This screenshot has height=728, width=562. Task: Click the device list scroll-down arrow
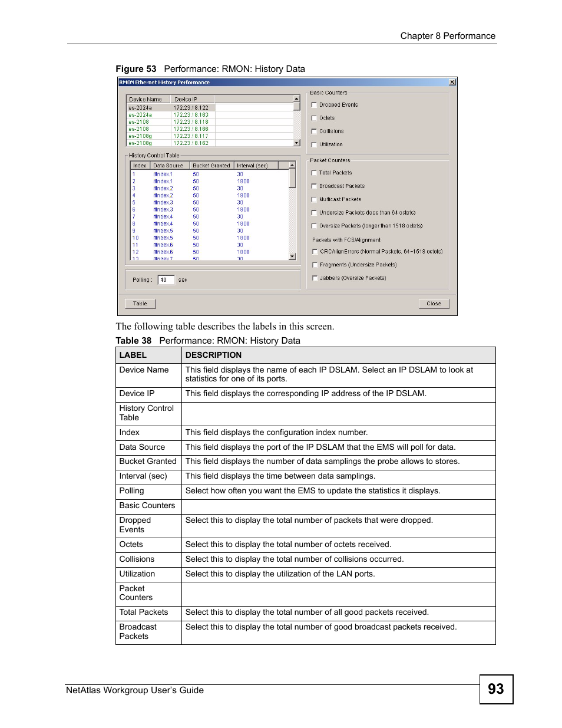297,143
